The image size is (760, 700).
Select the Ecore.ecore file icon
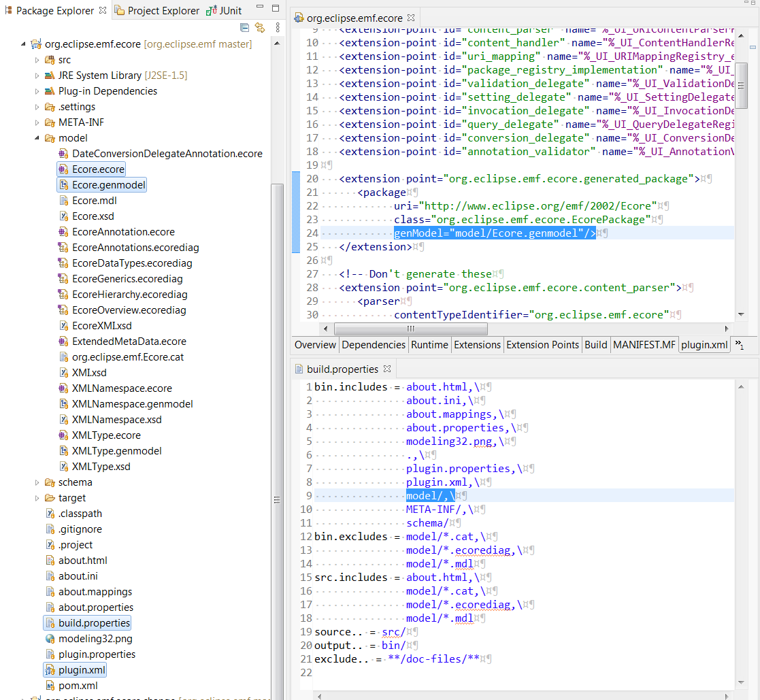point(63,169)
